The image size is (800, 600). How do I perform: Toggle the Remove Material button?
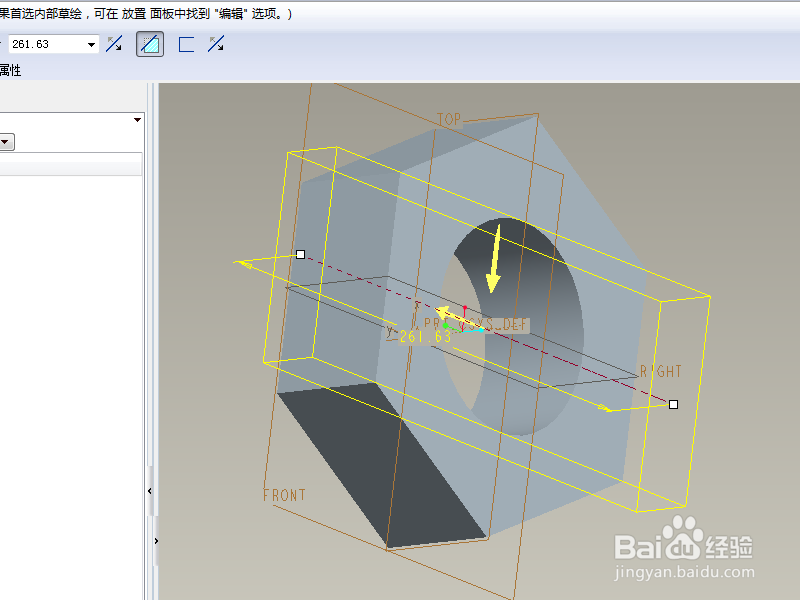point(150,44)
